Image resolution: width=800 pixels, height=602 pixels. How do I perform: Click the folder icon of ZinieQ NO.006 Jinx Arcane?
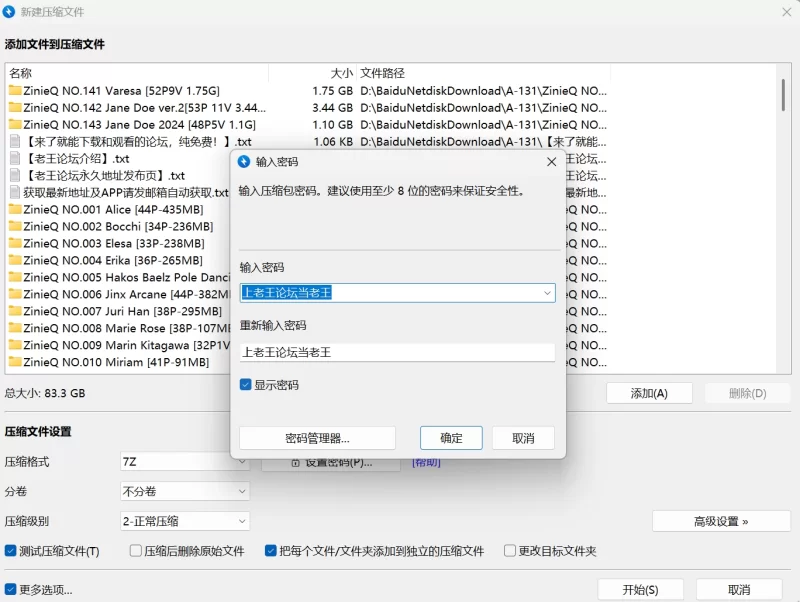coord(15,294)
